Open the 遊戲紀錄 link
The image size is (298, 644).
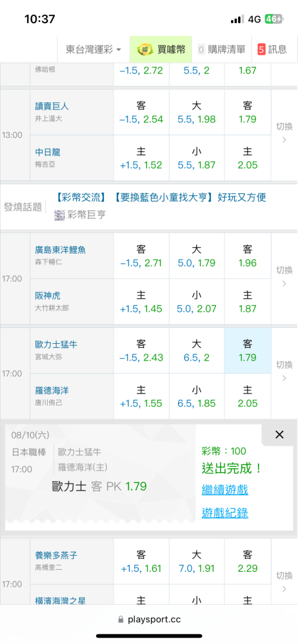224,513
